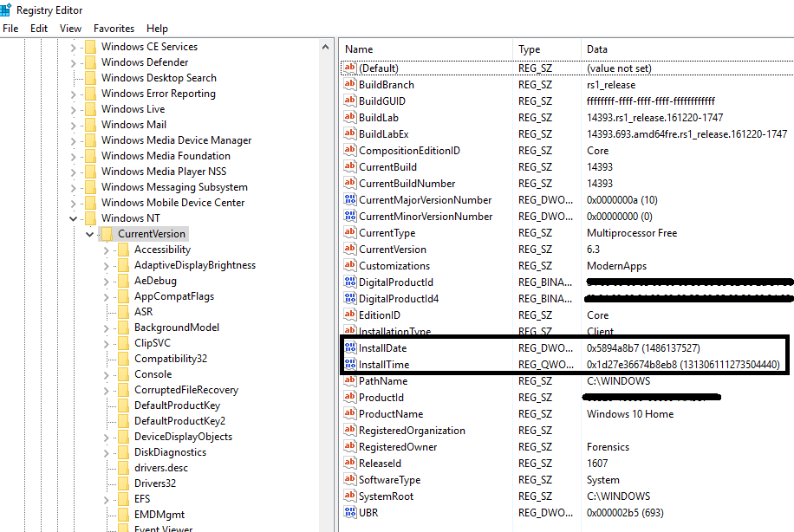Select the CurrentBuildNumber value name
794x532 pixels.
407,184
